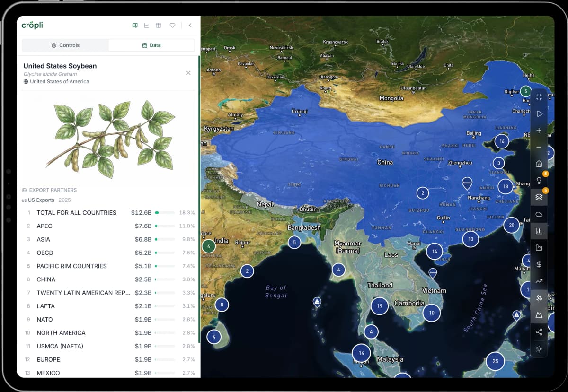Click the play button on map toolbar

tap(539, 113)
